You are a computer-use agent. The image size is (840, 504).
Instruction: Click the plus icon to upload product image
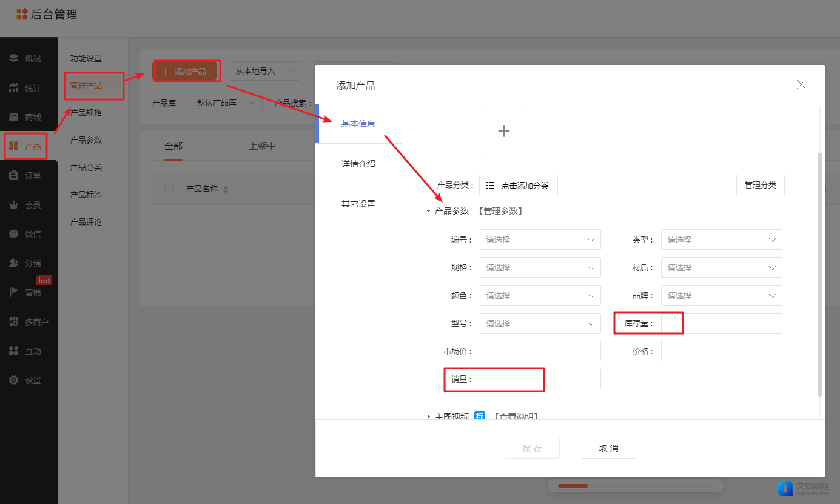click(503, 131)
